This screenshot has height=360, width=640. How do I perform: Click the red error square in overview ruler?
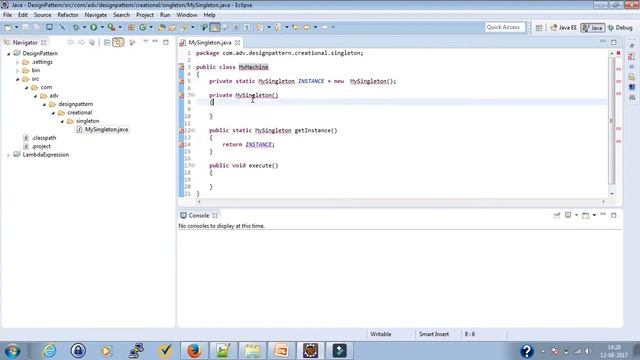point(618,53)
